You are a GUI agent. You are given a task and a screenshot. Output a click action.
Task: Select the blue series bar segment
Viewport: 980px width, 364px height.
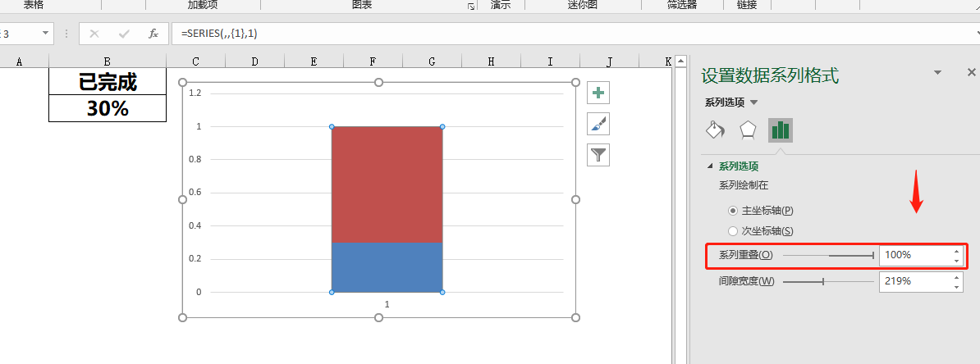coord(387,267)
